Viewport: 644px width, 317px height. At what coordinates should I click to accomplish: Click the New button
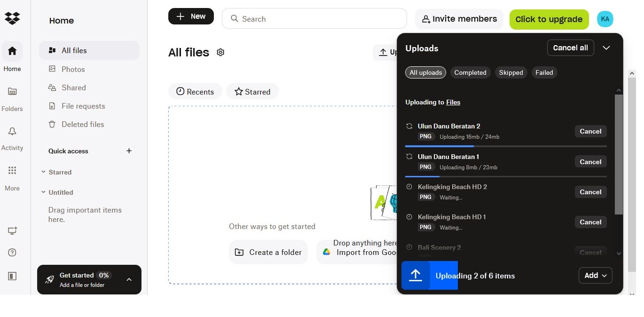[191, 16]
